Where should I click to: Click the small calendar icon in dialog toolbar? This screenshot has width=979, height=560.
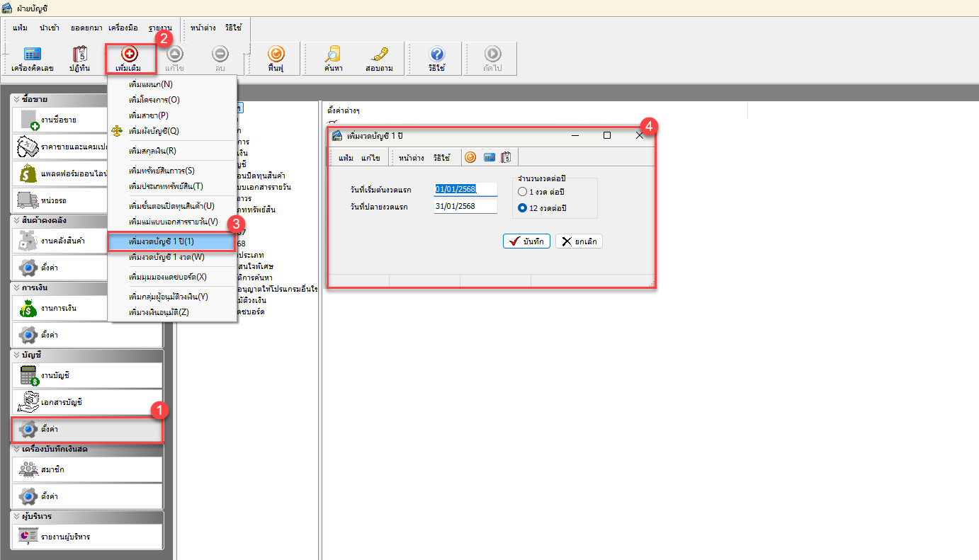506,157
